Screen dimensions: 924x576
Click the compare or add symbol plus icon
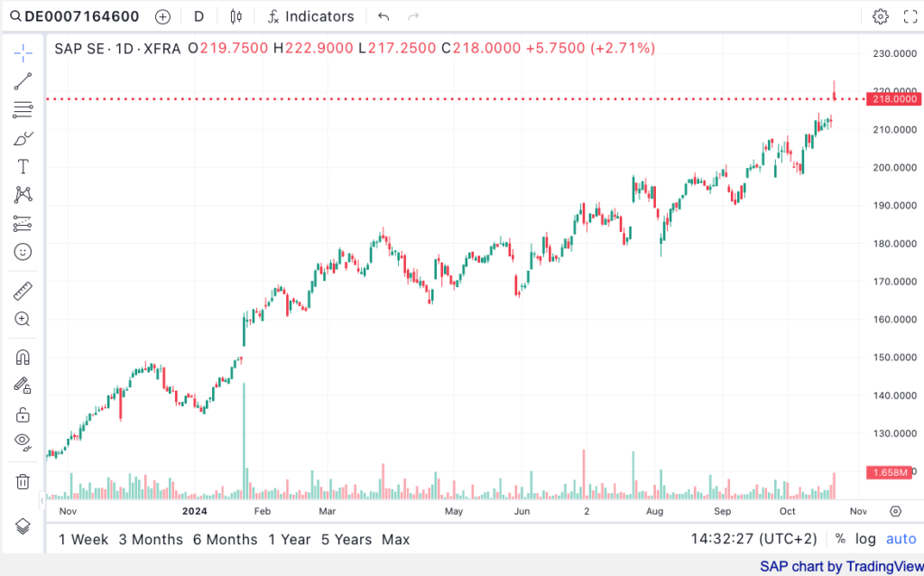tap(162, 16)
